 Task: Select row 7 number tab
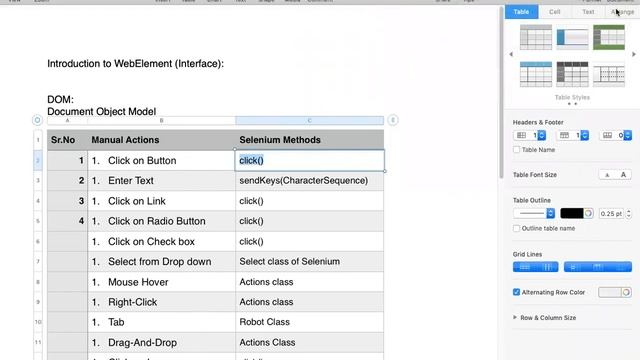(38, 261)
